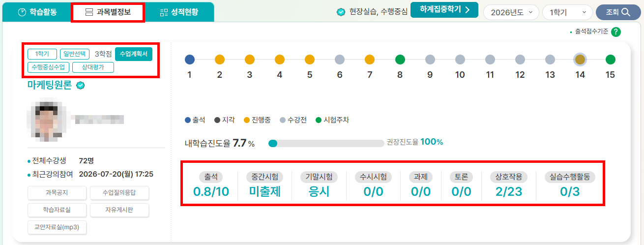Select the green week 15 exam marker
The width and height of the screenshot is (644, 245).
coord(610,60)
